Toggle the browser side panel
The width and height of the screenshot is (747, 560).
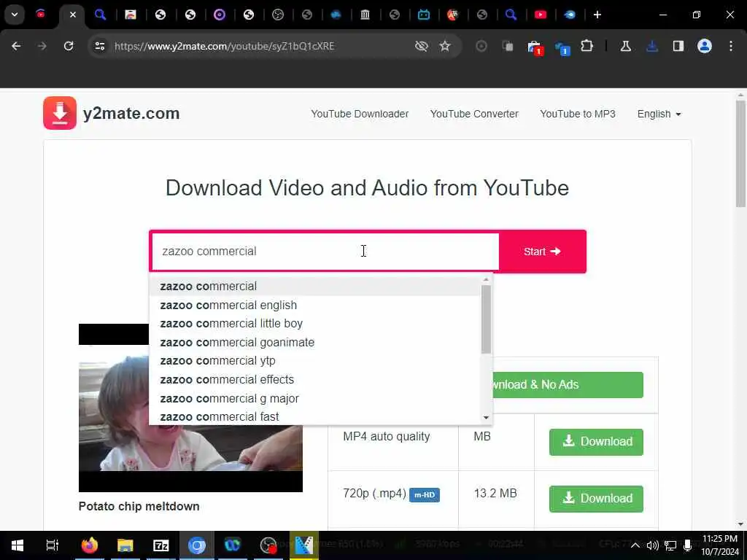pyautogui.click(x=678, y=46)
